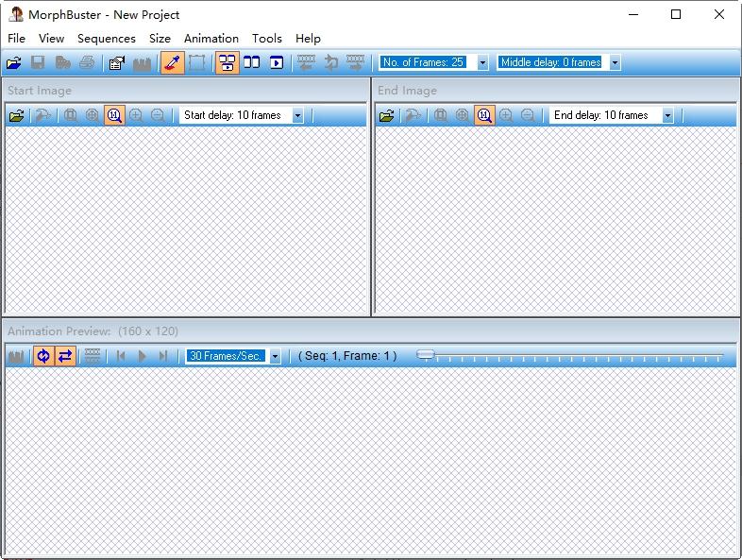This screenshot has width=742, height=560.
Task: Click the swap sequence arrows icon
Action: tap(331, 62)
